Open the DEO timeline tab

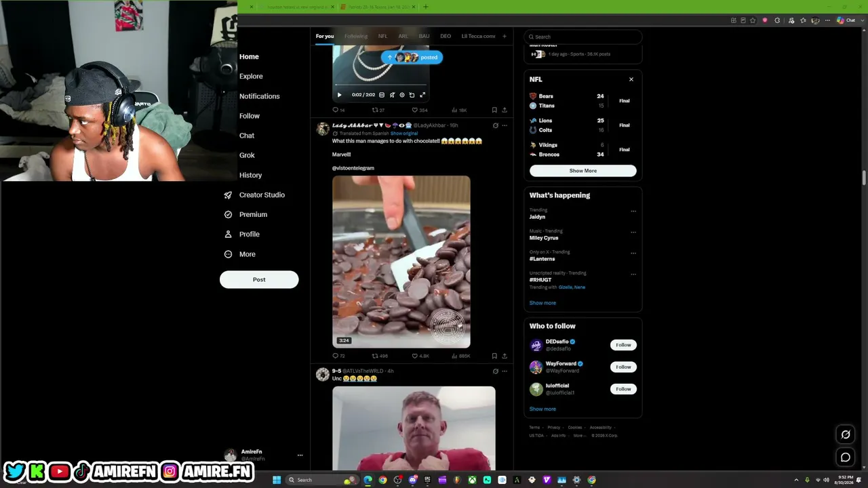coord(446,36)
